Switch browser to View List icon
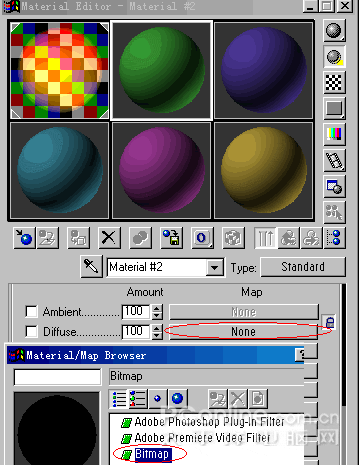The height and width of the screenshot is (466, 360). tap(119, 399)
